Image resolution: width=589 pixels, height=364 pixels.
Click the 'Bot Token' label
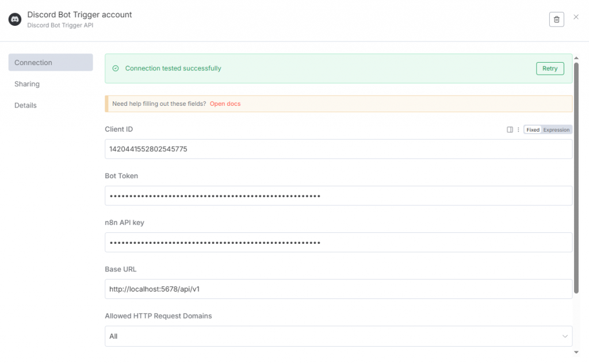pyautogui.click(x=121, y=176)
